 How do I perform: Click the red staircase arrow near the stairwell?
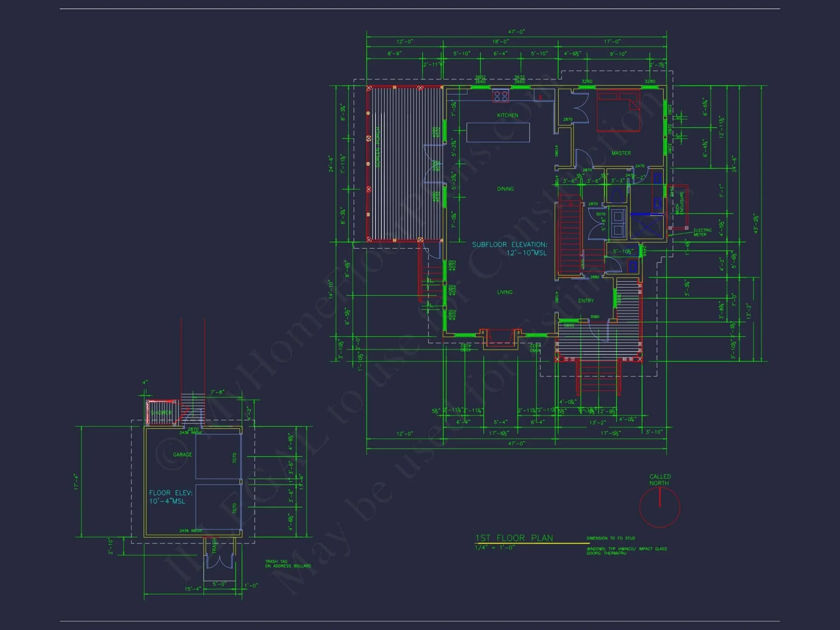click(570, 203)
